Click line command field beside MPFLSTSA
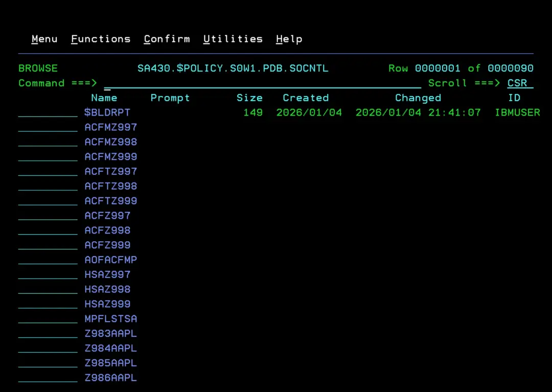This screenshot has width=552, height=392. point(48,319)
